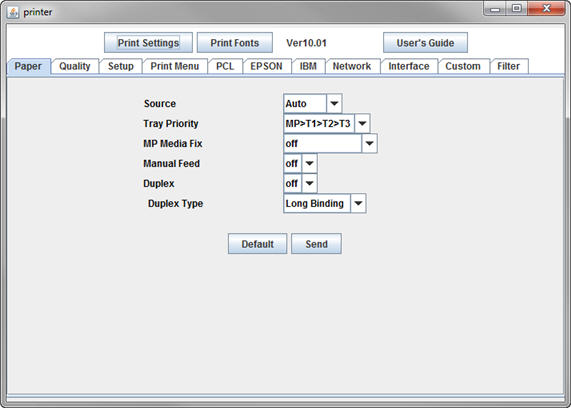Screen dimensions: 571x408
Task: Click the Print Fonts button
Action: [x=235, y=43]
